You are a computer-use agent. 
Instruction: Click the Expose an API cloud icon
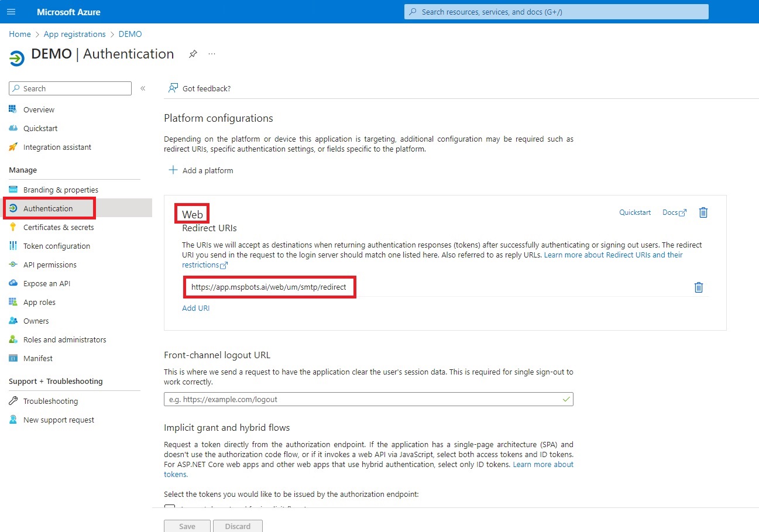pos(13,283)
